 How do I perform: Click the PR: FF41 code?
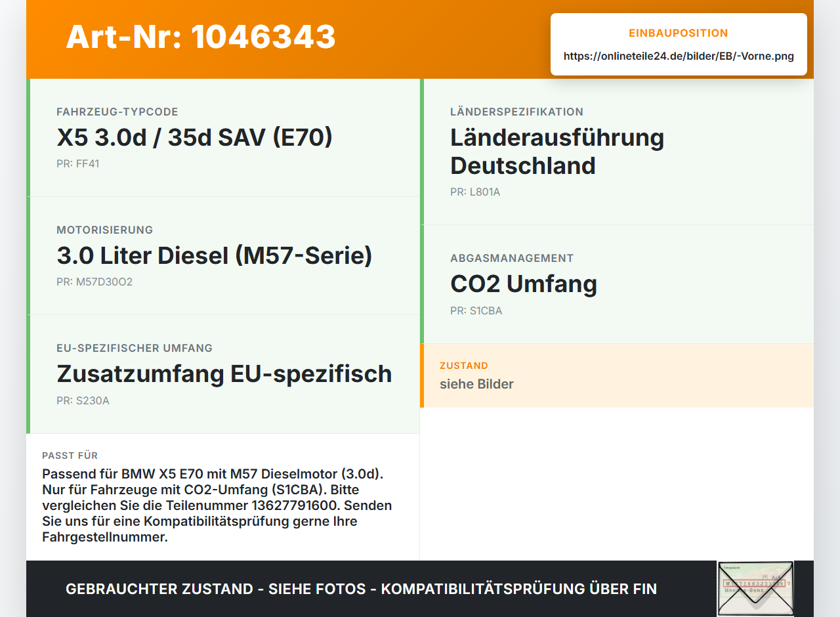(x=78, y=163)
